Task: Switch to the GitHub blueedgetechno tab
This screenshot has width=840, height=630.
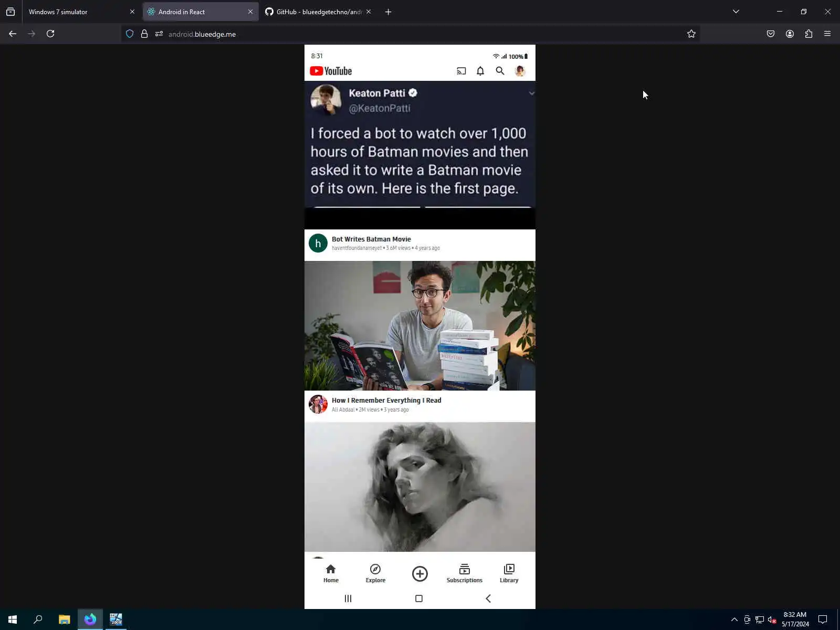Action: coord(318,12)
